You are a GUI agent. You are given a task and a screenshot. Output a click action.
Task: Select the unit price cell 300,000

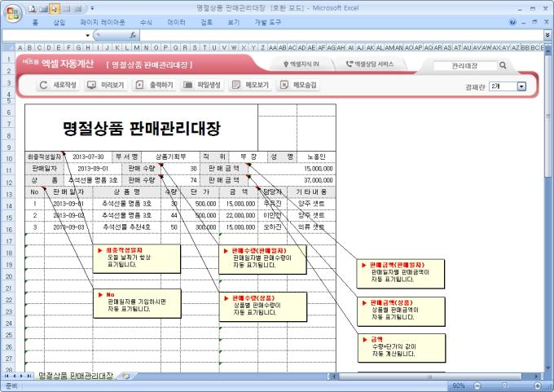pos(200,227)
